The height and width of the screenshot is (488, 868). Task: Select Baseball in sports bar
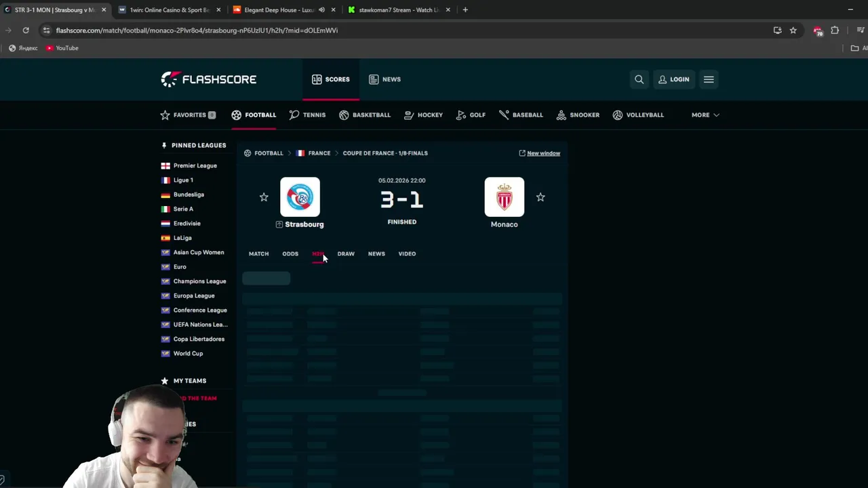(521, 115)
